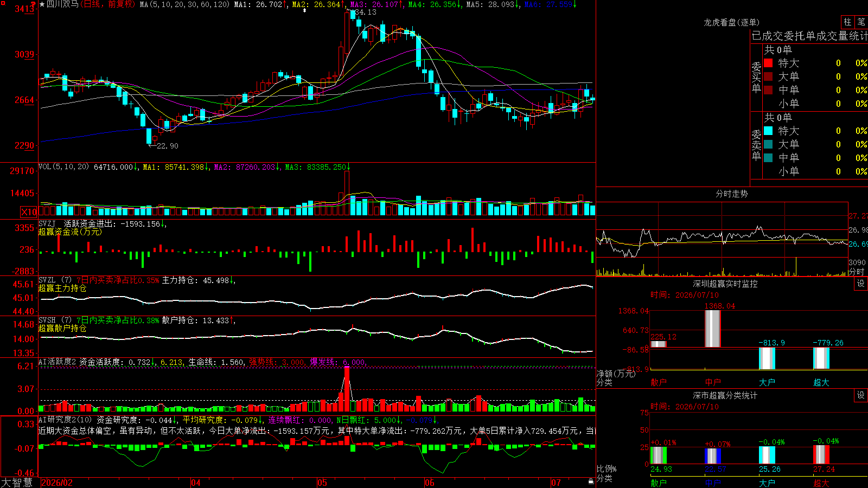The width and height of the screenshot is (868, 488).
Task: Click the 深圳超赢实时监控 panel title
Action: coord(725,284)
